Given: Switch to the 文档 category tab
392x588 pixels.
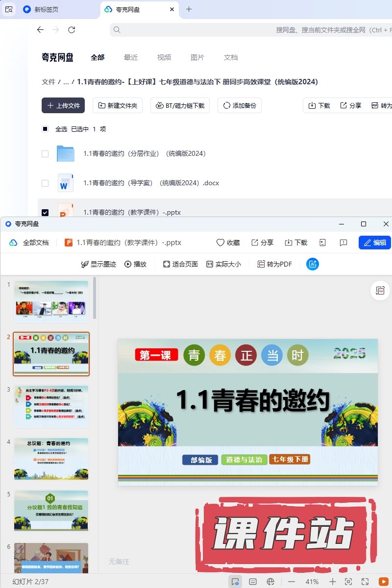Looking at the screenshot, I should pos(231,57).
